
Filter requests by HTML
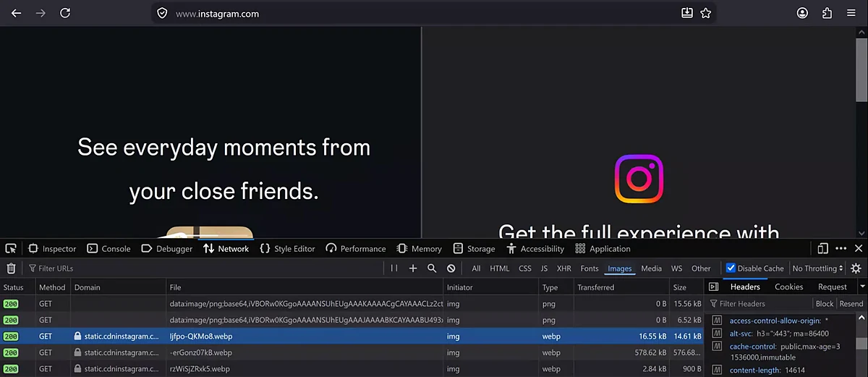tap(500, 268)
